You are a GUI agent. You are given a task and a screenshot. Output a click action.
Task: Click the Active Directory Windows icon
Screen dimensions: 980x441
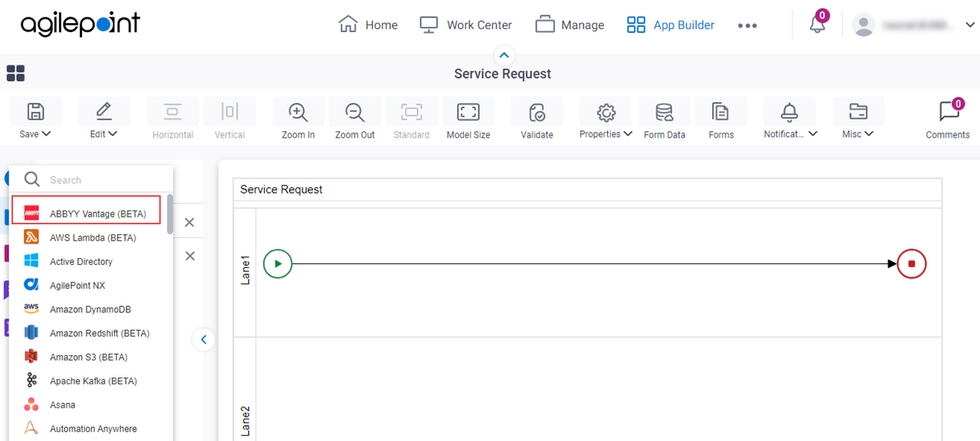tap(31, 261)
